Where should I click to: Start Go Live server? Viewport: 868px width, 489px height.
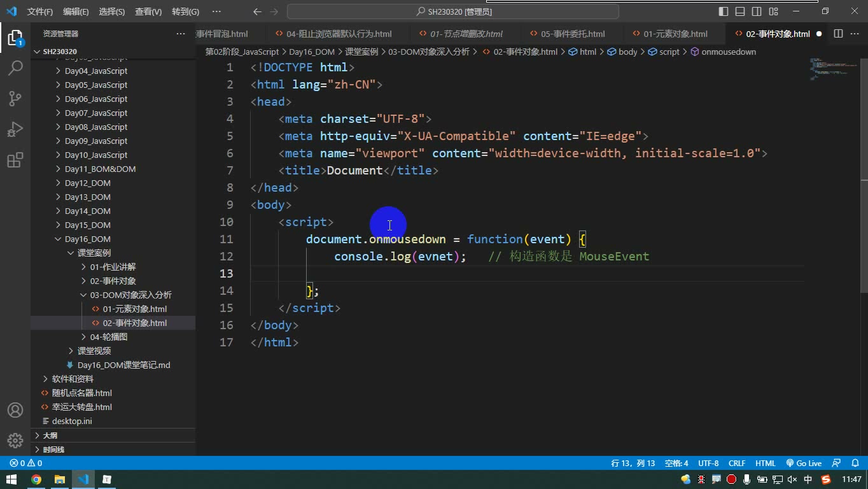click(x=804, y=464)
